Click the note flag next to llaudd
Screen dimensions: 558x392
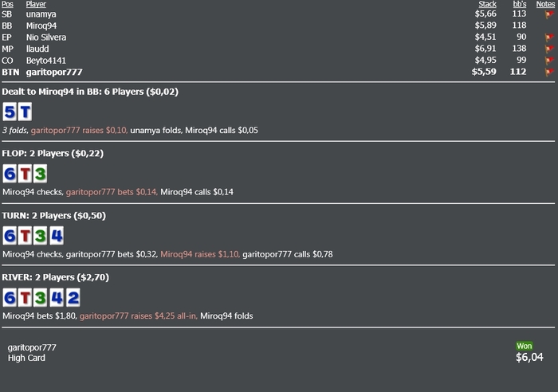click(x=549, y=49)
